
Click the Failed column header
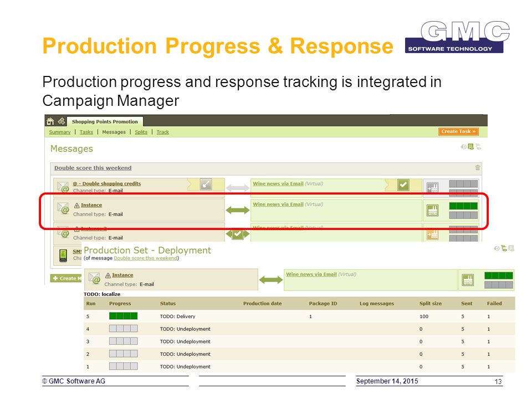click(494, 304)
